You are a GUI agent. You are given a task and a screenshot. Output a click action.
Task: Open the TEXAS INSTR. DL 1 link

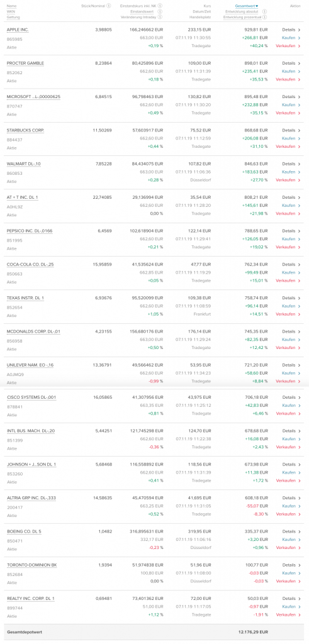pyautogui.click(x=25, y=297)
